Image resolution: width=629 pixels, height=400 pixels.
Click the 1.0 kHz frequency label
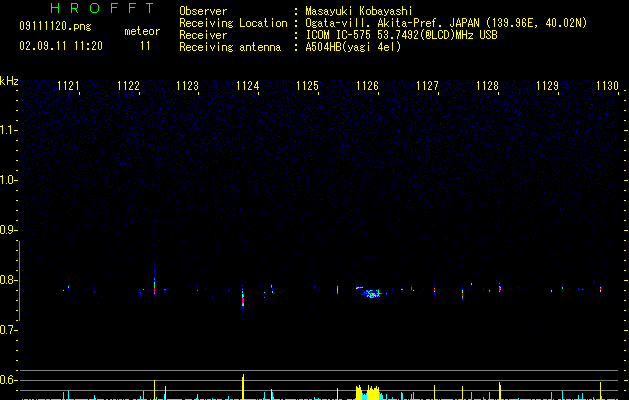(x=8, y=180)
